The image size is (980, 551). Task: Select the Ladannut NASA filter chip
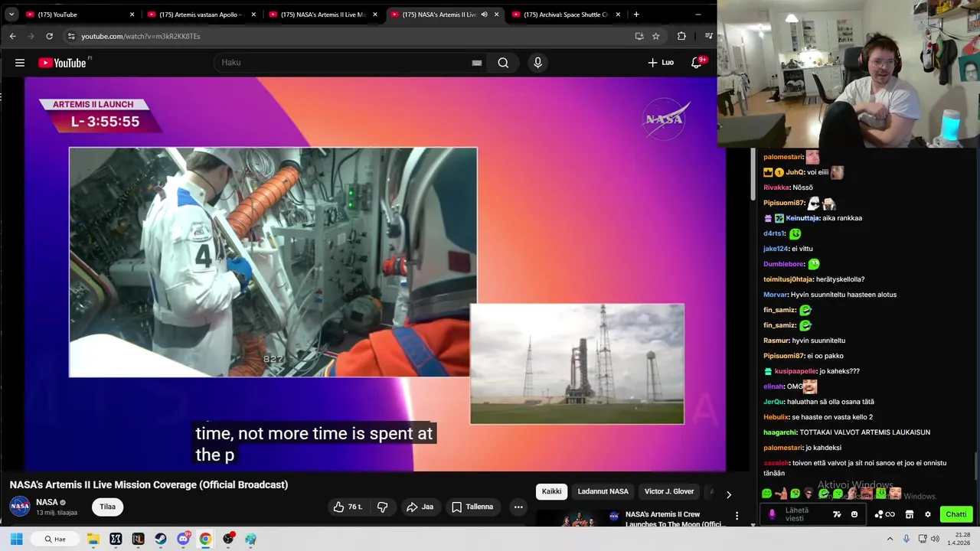click(603, 491)
